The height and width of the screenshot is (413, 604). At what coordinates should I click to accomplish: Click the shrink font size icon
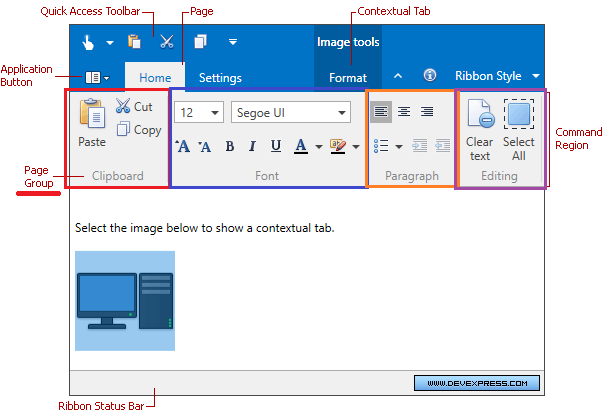[205, 146]
